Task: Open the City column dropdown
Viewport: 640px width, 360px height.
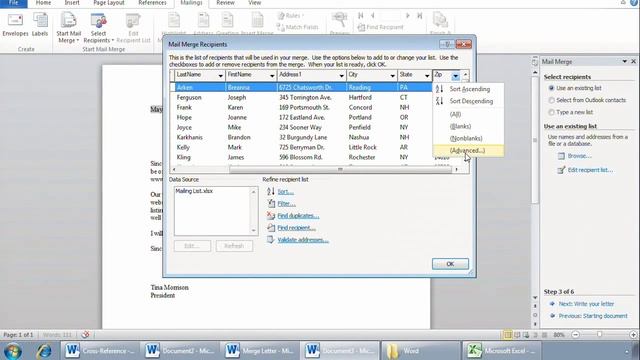Action: (x=392, y=76)
